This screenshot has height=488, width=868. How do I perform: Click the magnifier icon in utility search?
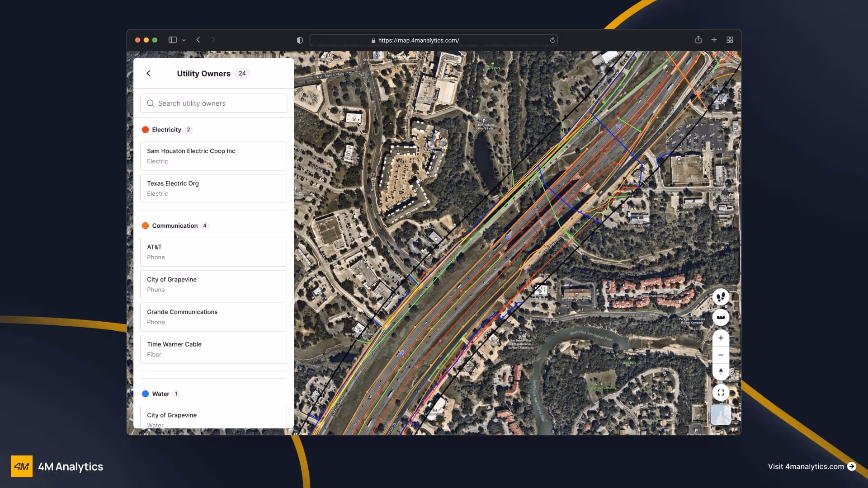(151, 103)
